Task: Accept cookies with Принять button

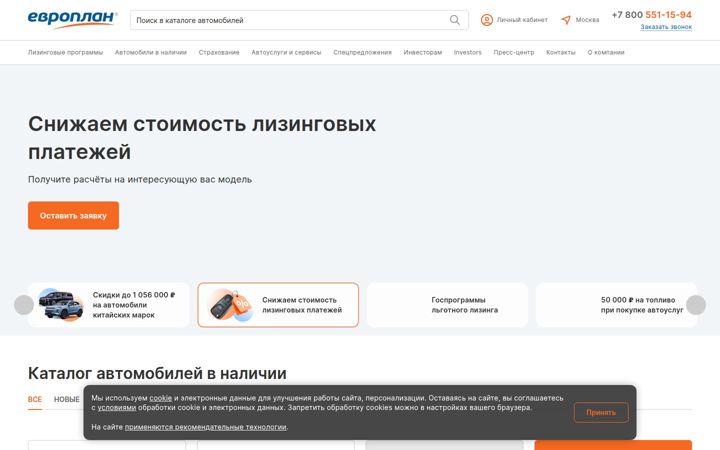Action: coord(601,412)
